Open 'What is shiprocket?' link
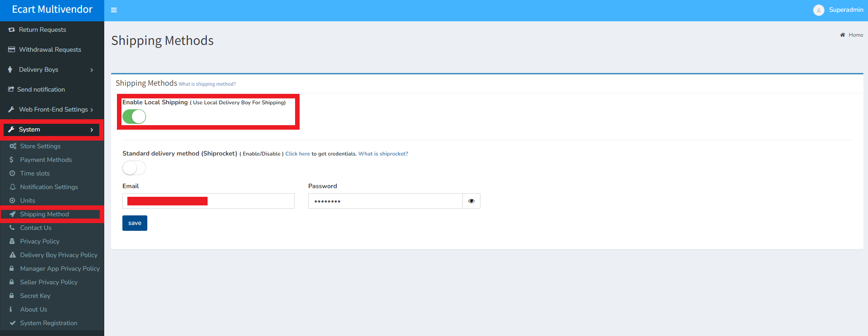This screenshot has height=336, width=868. click(383, 154)
